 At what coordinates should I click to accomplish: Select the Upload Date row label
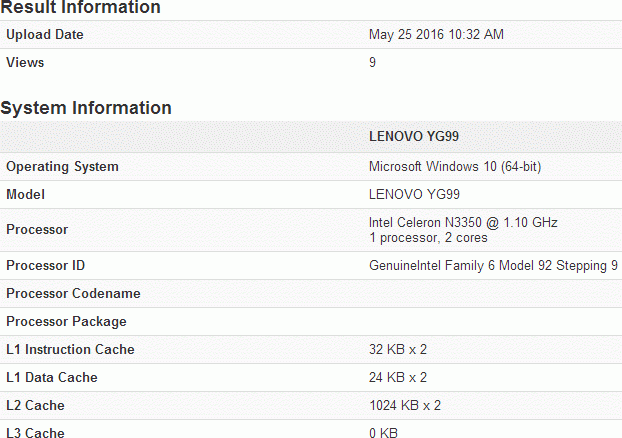pyautogui.click(x=45, y=34)
